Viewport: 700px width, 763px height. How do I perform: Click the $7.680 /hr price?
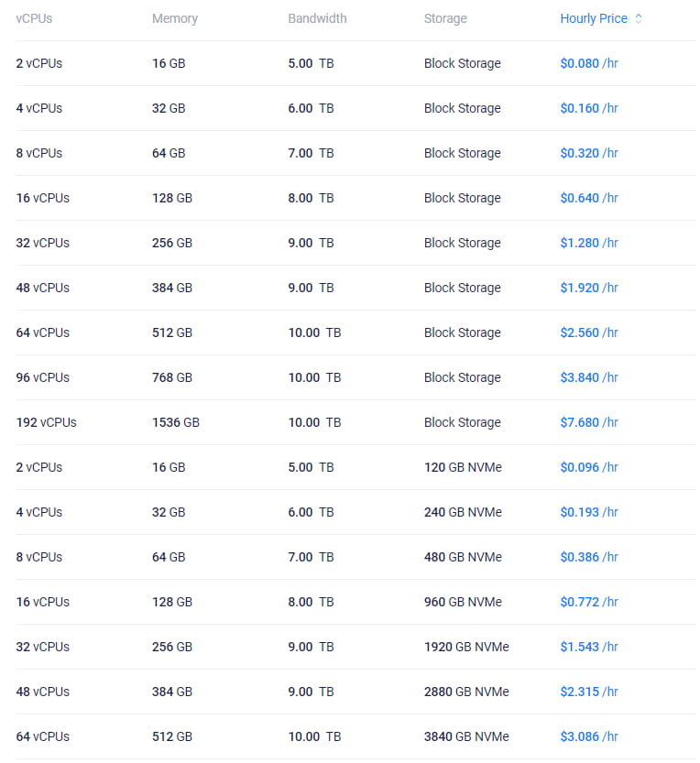coord(589,422)
